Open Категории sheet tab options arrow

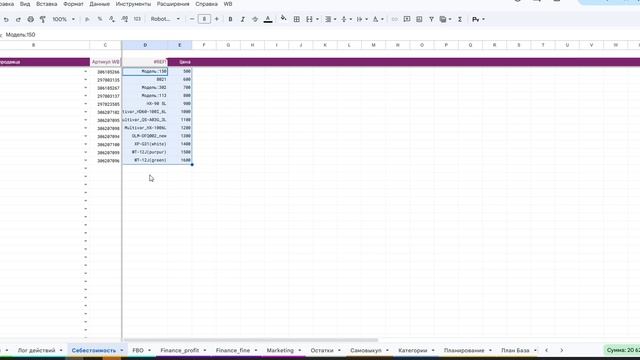click(433, 350)
